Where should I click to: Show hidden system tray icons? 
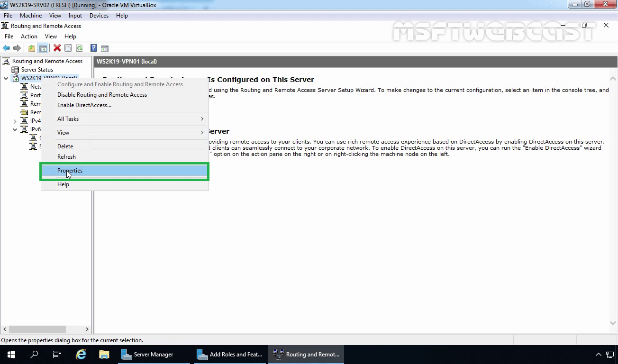coord(598,355)
